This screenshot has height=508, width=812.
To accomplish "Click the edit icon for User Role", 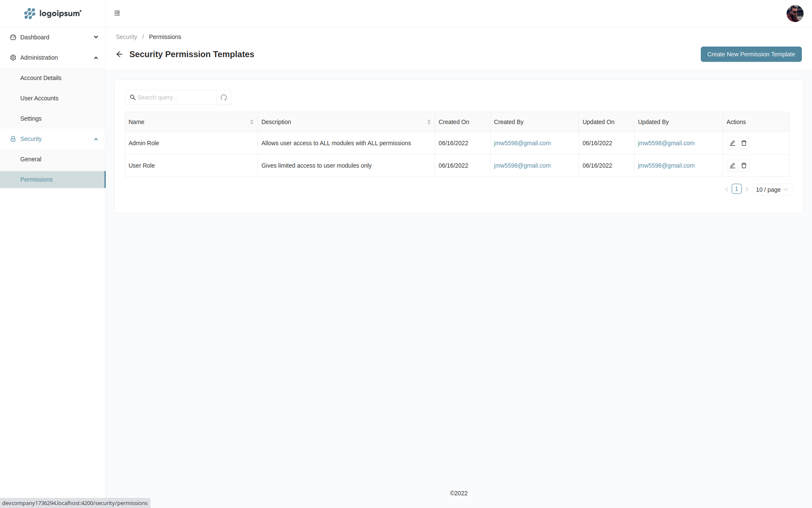I will coord(732,166).
